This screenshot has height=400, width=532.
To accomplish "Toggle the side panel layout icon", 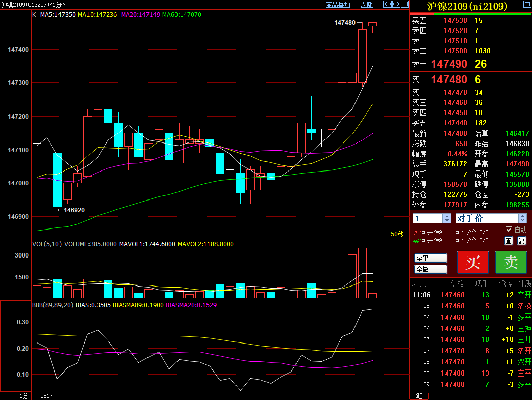I will coord(405,4).
